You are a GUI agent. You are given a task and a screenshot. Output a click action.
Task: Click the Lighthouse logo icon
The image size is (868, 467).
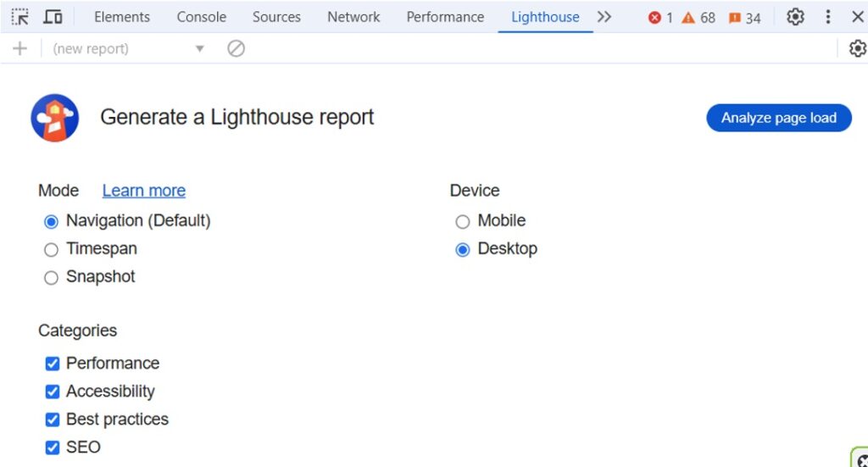[x=55, y=118]
